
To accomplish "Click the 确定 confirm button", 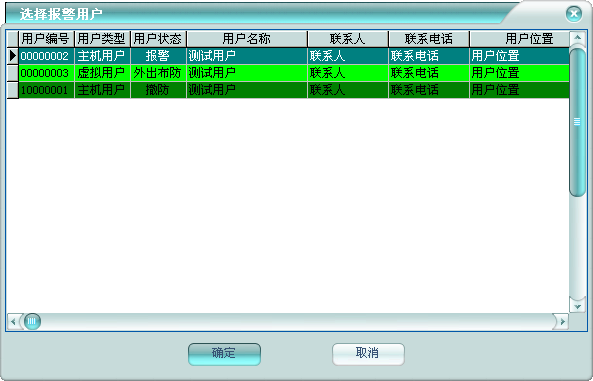I will 224,354.
